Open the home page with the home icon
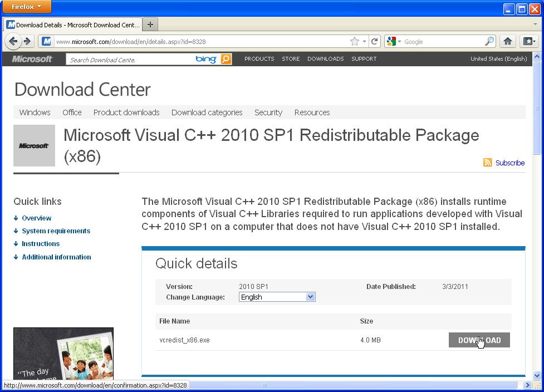 [508, 41]
